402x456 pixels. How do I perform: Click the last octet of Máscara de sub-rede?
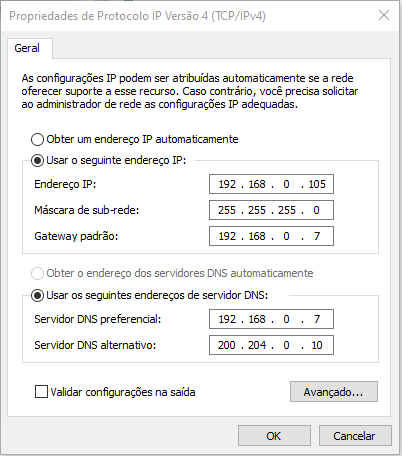pyautogui.click(x=316, y=210)
